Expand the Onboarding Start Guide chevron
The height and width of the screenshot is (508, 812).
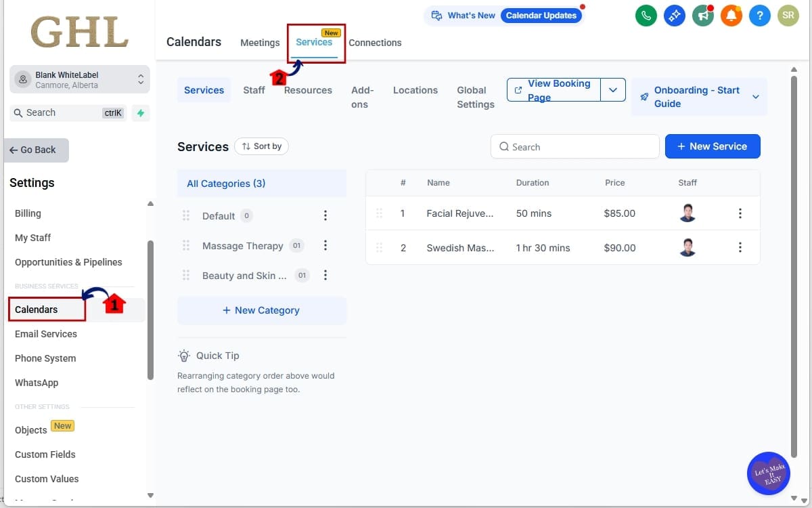pos(756,96)
